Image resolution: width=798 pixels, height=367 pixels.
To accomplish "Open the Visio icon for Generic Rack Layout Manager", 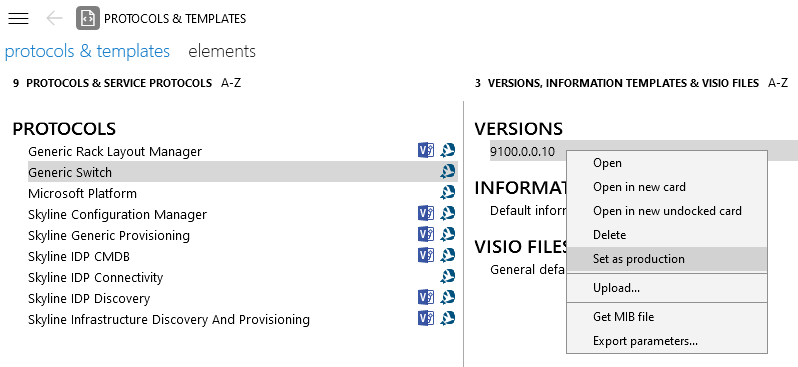I will coord(425,150).
